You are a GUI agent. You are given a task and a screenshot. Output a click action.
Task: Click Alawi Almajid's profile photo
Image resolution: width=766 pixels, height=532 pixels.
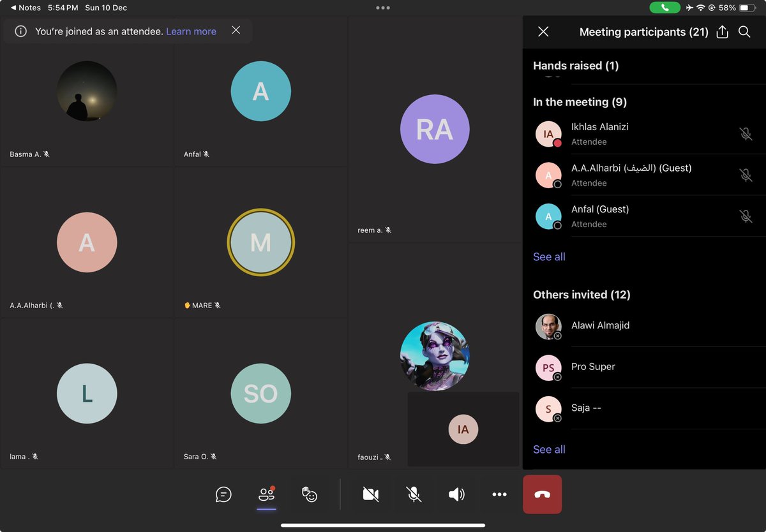tap(548, 327)
